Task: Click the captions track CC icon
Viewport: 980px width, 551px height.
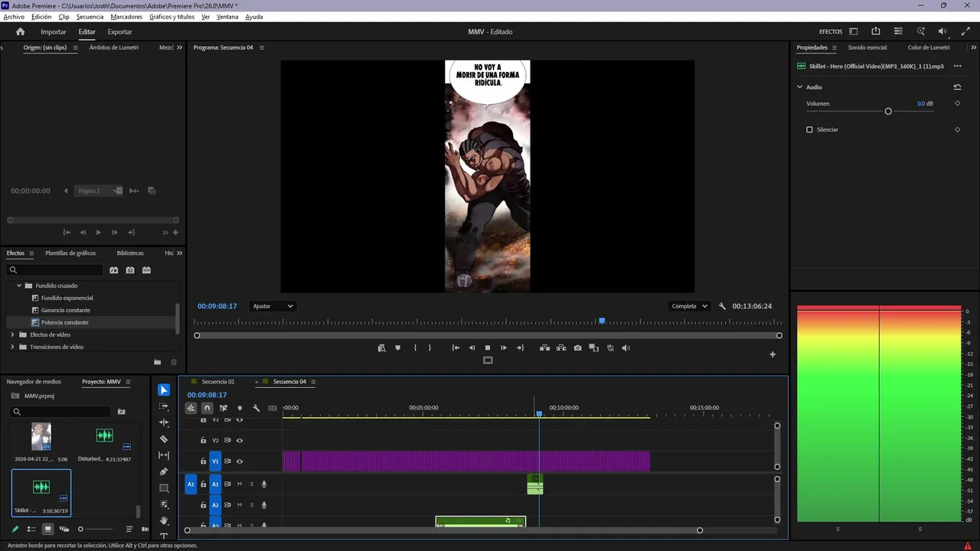Action: pos(273,408)
